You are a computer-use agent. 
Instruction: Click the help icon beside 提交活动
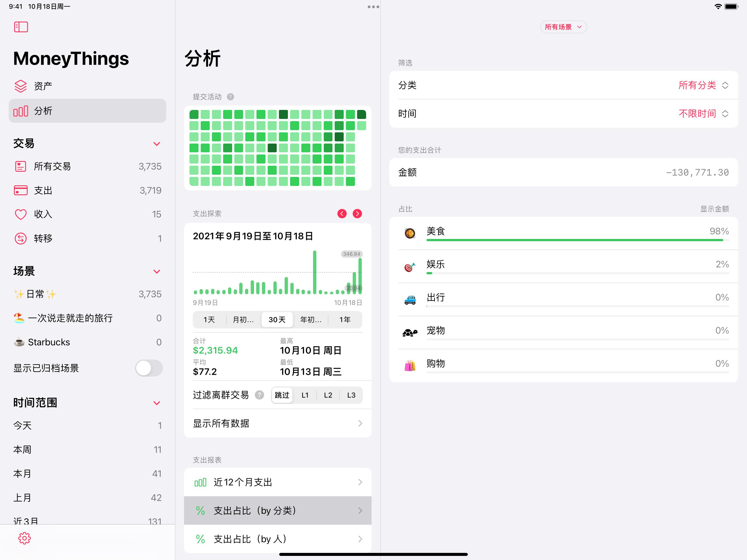click(230, 97)
